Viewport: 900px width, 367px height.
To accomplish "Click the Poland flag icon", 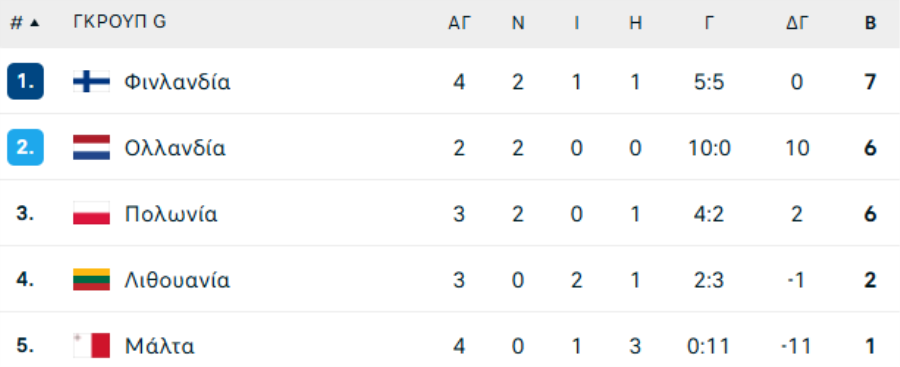I will click(91, 214).
